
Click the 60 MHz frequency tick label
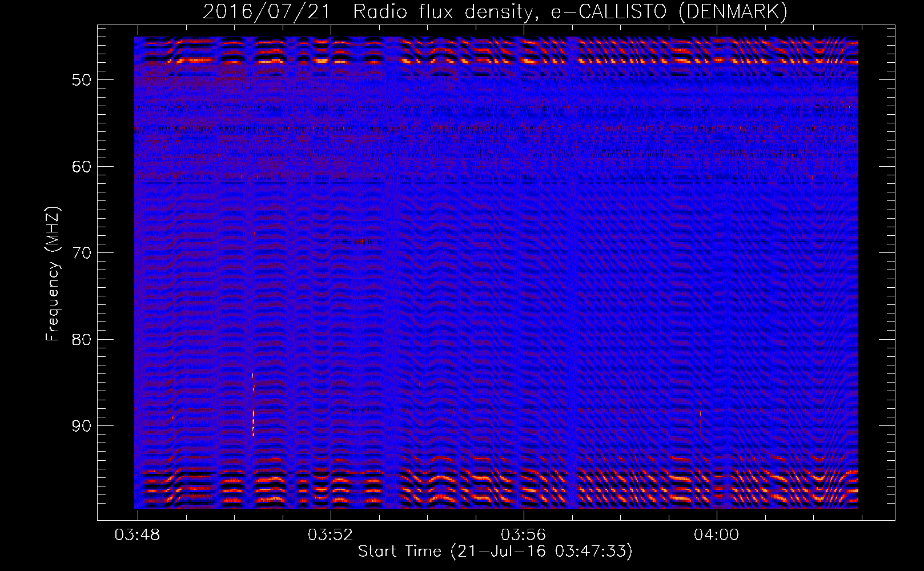(82, 167)
